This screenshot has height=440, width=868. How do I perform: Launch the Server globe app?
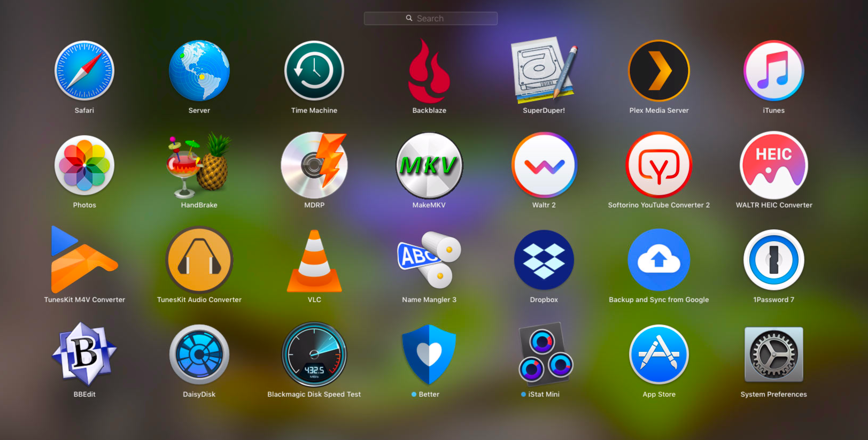(199, 71)
